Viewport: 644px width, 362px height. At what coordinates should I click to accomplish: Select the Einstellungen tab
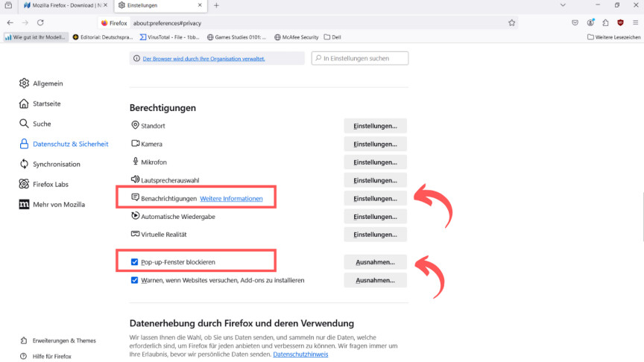click(160, 5)
